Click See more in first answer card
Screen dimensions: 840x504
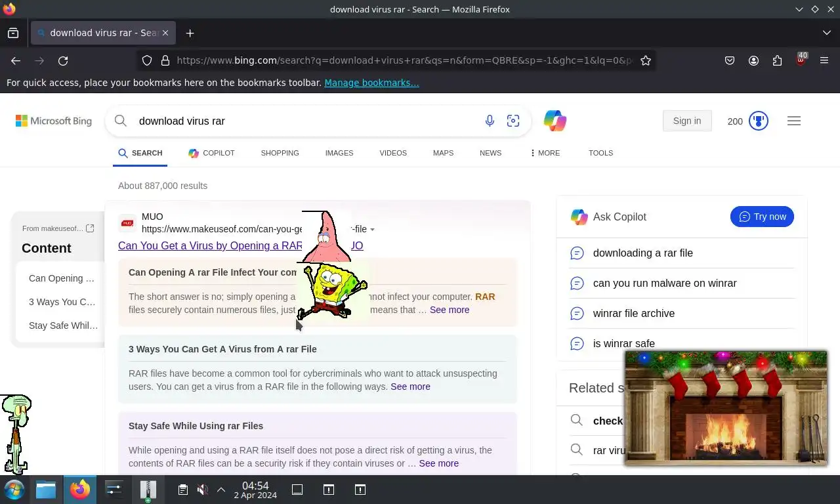click(450, 310)
